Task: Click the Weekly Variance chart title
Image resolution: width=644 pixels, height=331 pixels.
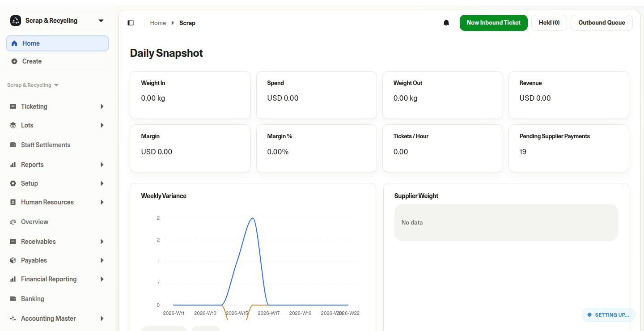Action: (x=164, y=196)
